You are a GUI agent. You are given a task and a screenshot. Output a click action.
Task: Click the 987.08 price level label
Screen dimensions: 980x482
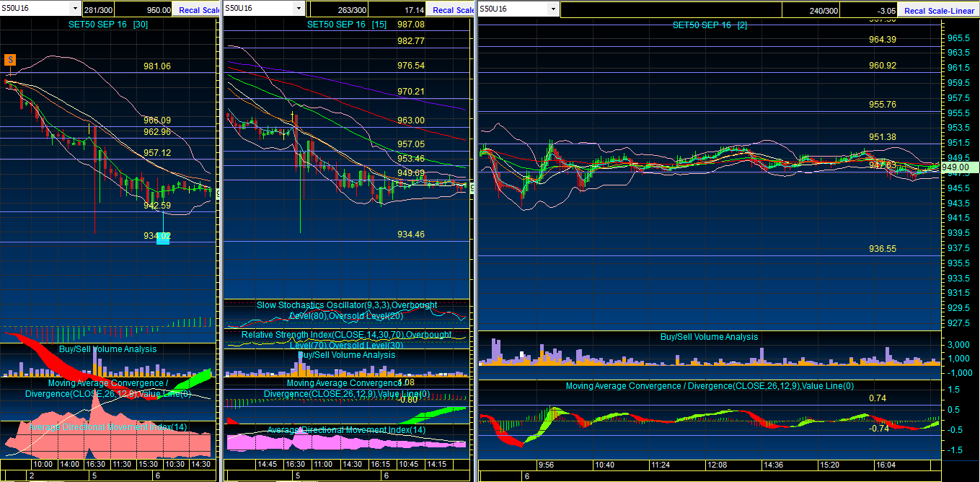point(411,25)
